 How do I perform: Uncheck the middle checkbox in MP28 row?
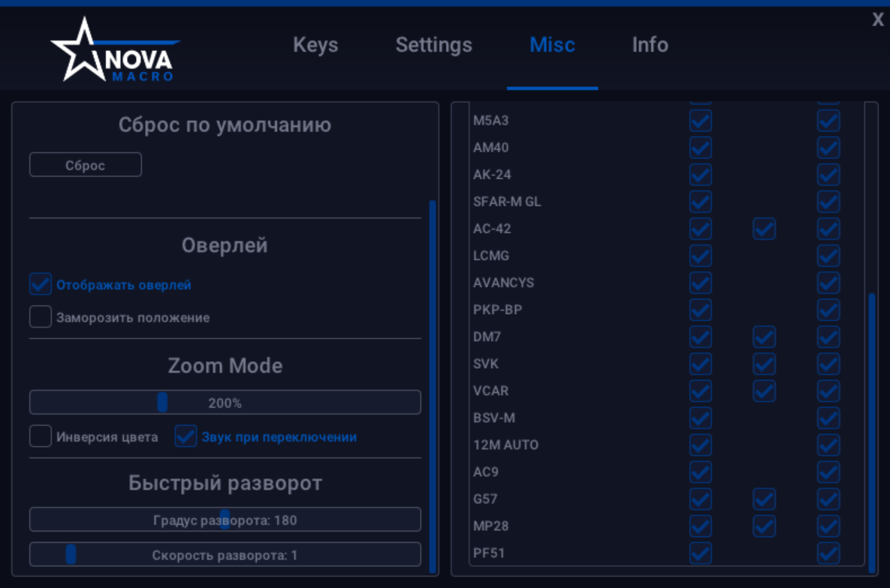765,526
